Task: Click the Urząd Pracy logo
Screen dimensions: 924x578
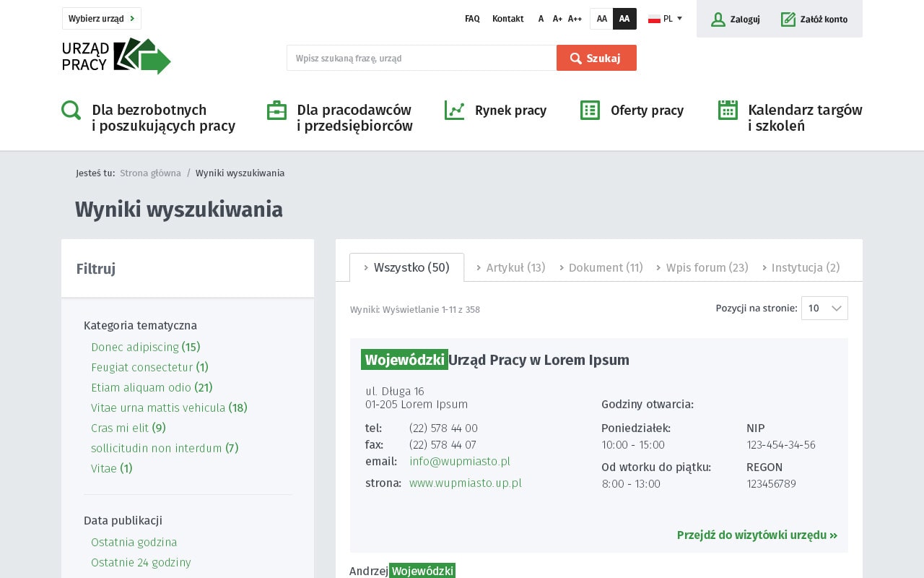Action: point(116,56)
